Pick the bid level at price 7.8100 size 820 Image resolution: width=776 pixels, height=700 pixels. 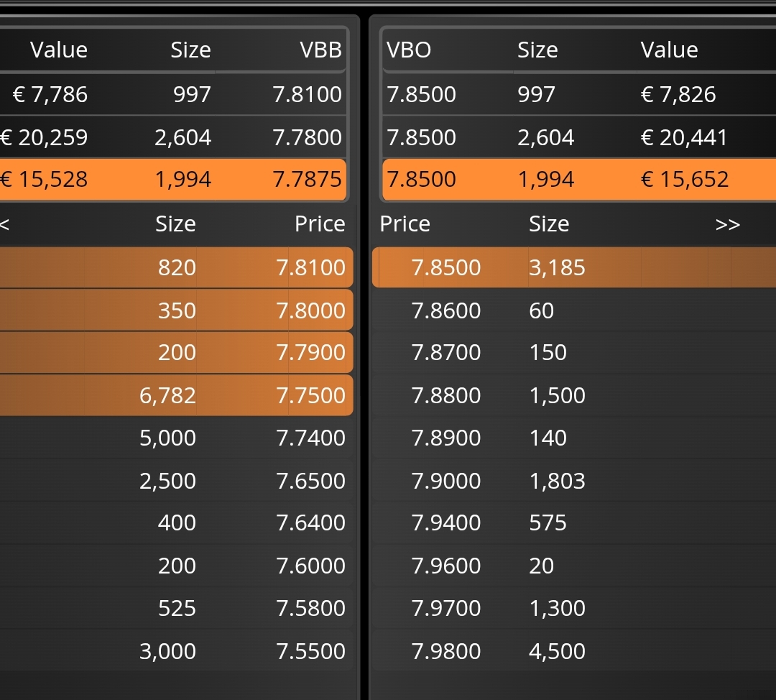coord(176,267)
